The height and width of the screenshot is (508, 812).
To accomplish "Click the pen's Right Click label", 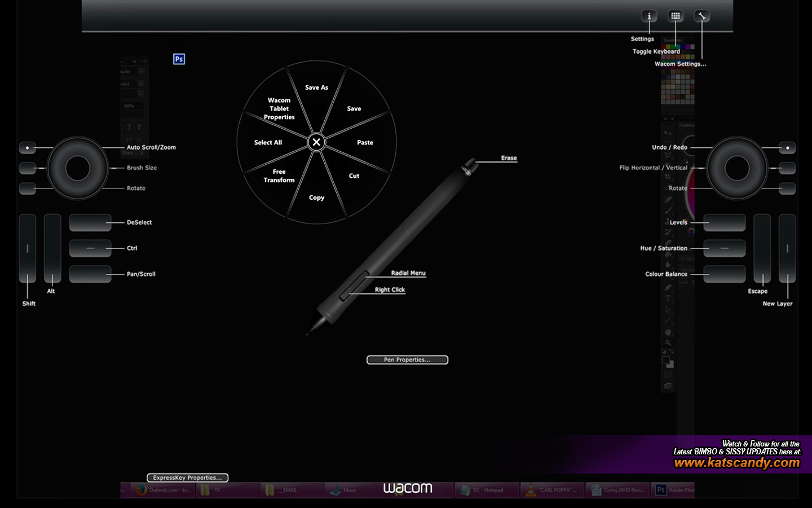I will pyautogui.click(x=390, y=290).
